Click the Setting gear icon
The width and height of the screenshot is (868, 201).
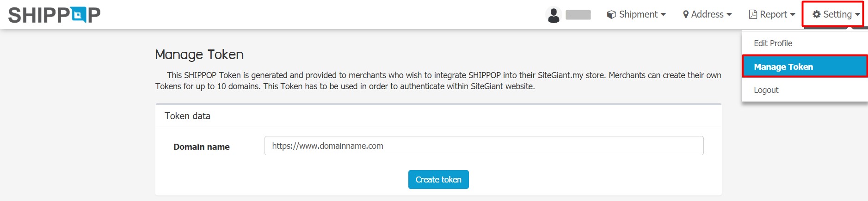tap(817, 15)
